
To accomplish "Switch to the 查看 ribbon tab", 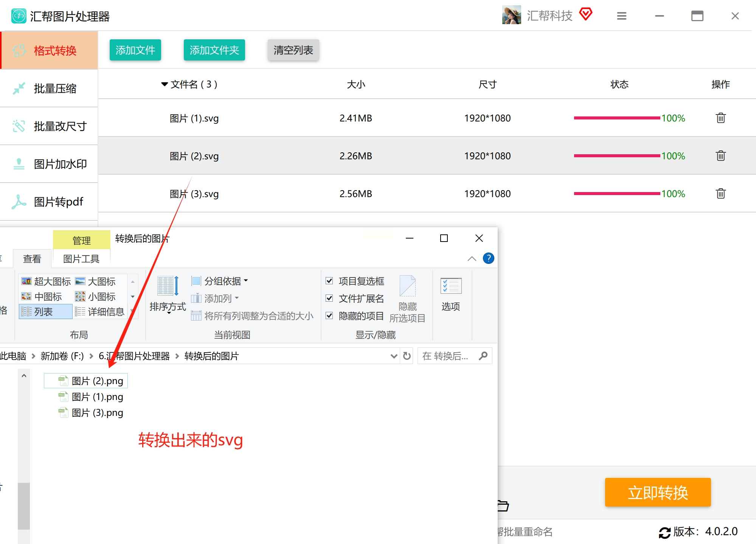I will 32,259.
